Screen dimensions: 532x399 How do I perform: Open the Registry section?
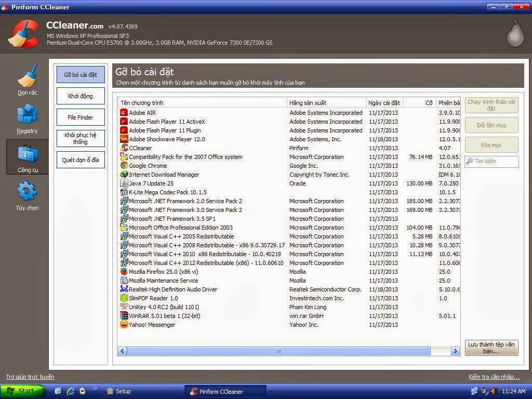pos(27,119)
